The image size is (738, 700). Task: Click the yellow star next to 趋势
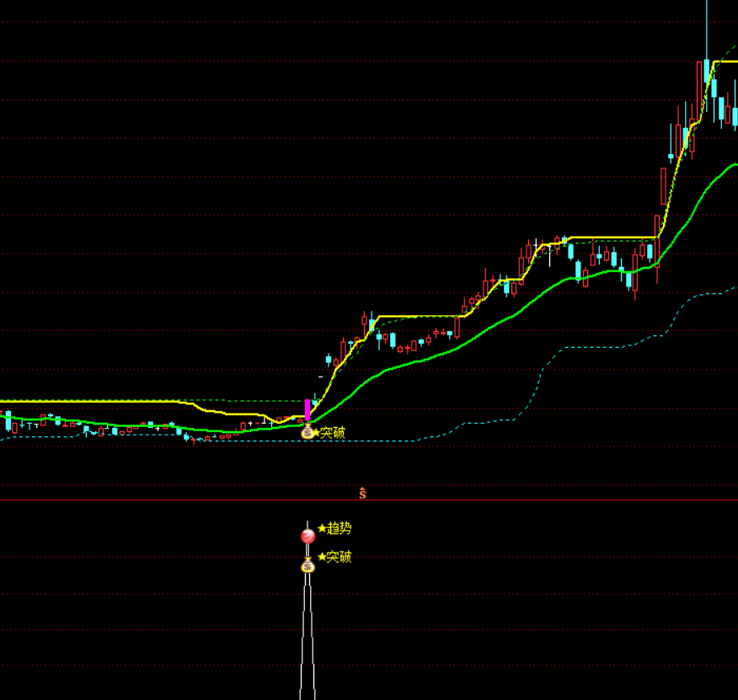[x=322, y=529]
